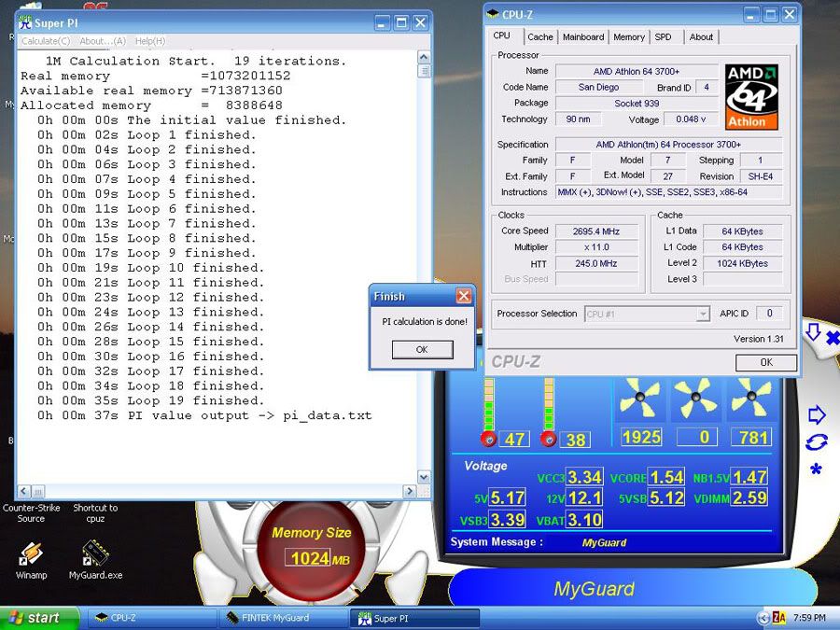Click the fan icon above the 1925 reading
The width and height of the screenshot is (840, 630).
point(639,398)
